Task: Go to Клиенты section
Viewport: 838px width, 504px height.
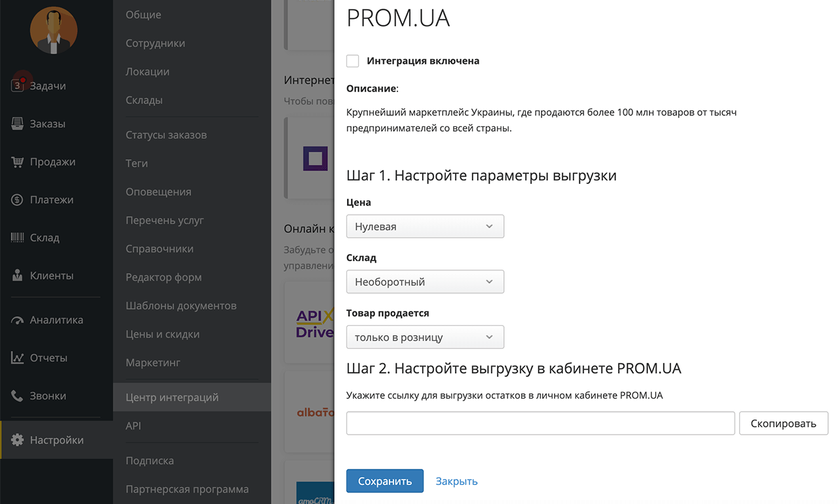Action: [x=52, y=276]
